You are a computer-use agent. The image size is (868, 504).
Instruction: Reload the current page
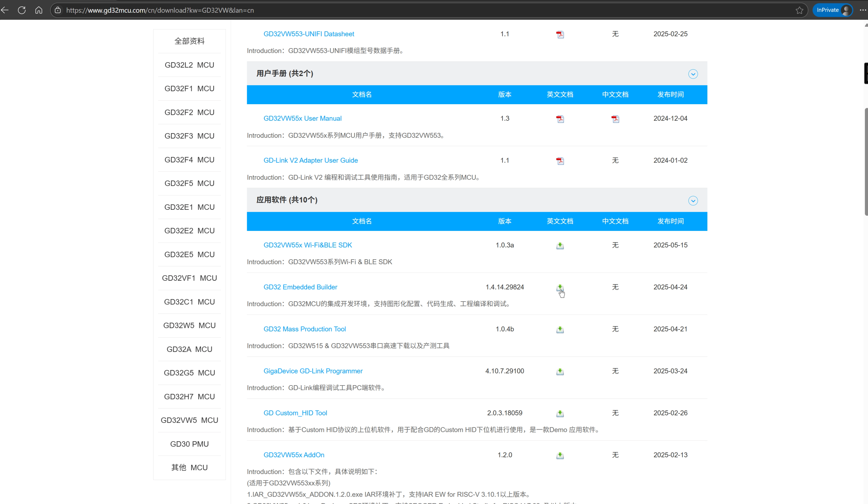pos(22,10)
